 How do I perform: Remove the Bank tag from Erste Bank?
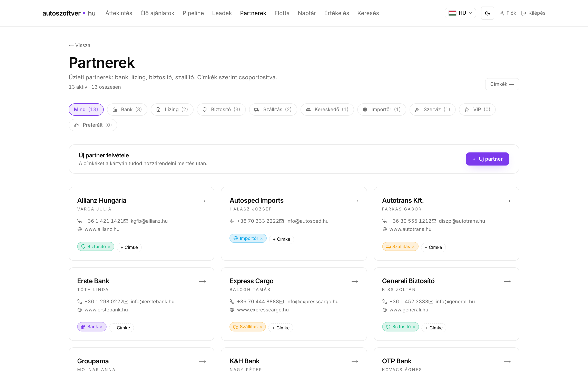click(x=101, y=327)
